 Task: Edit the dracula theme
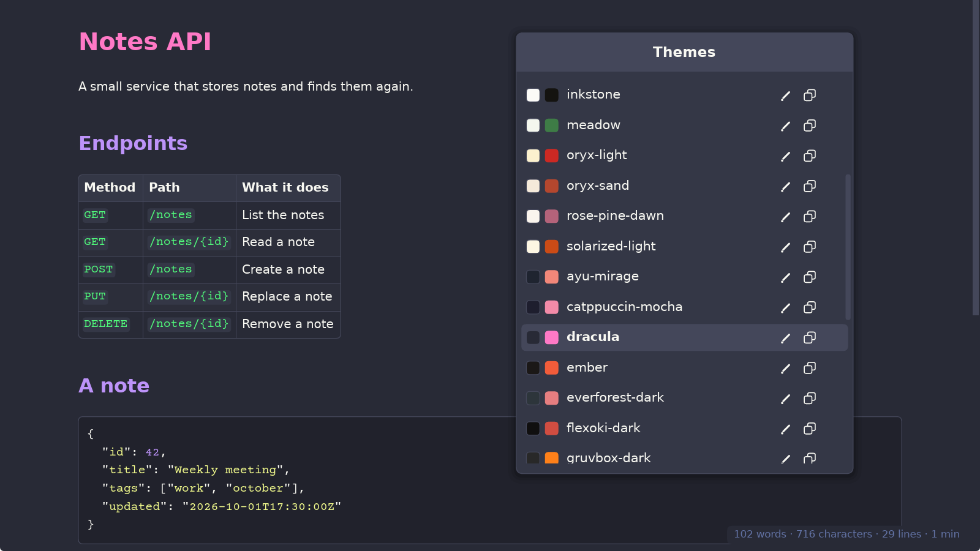pos(785,337)
